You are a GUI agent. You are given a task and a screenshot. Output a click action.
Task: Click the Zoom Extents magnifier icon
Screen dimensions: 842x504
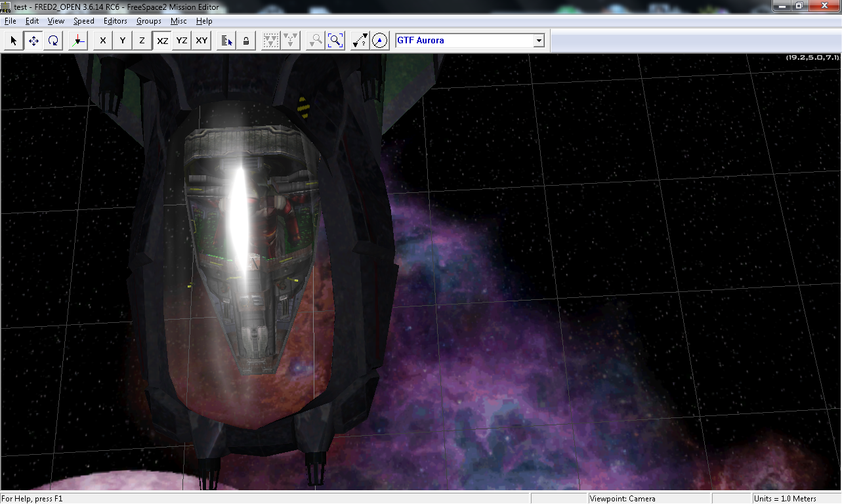[335, 41]
